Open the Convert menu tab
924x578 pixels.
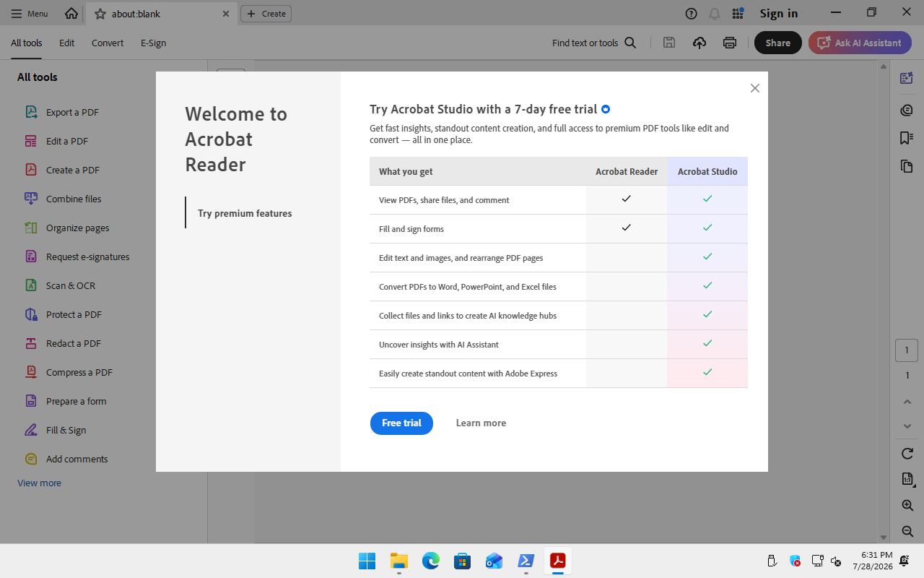click(x=108, y=43)
